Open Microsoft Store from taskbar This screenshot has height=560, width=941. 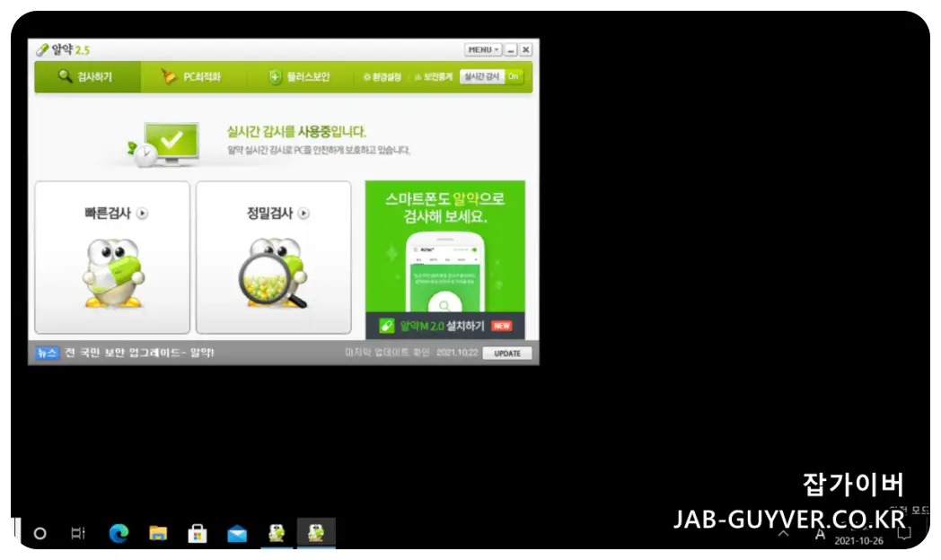click(198, 533)
